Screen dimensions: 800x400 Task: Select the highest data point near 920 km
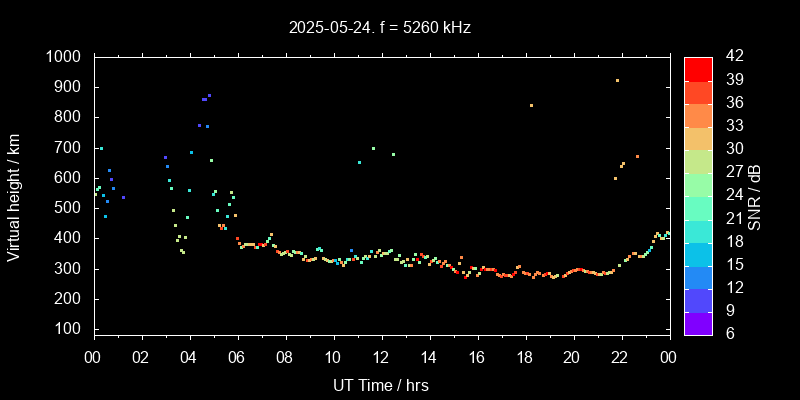pyautogui.click(x=617, y=81)
